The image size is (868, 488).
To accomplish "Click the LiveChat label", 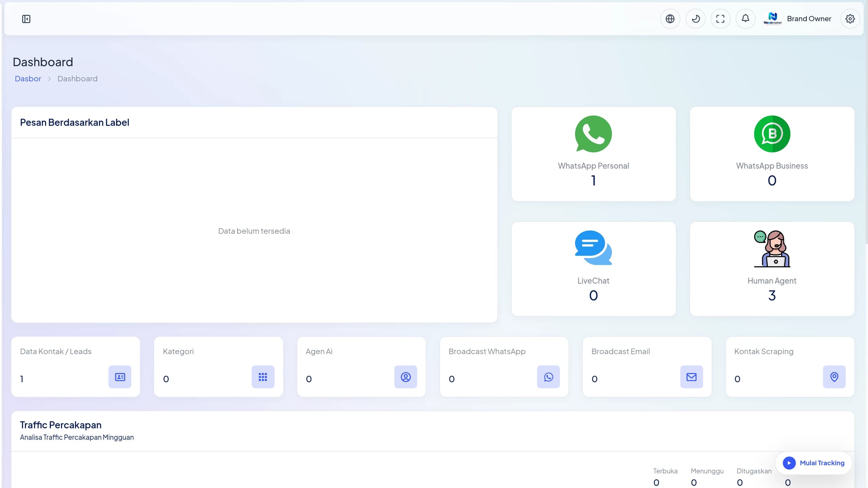I will point(593,281).
